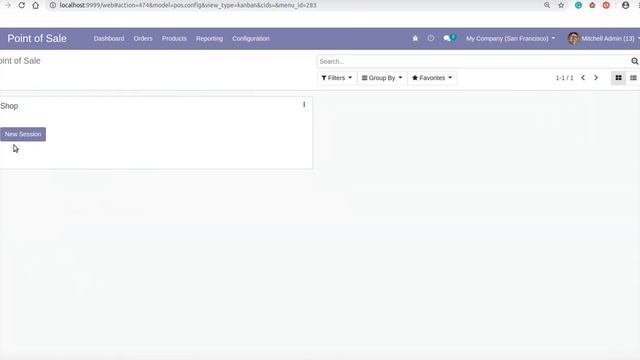This screenshot has width=640, height=360.
Task: Open the Dashboard menu
Action: [109, 38]
